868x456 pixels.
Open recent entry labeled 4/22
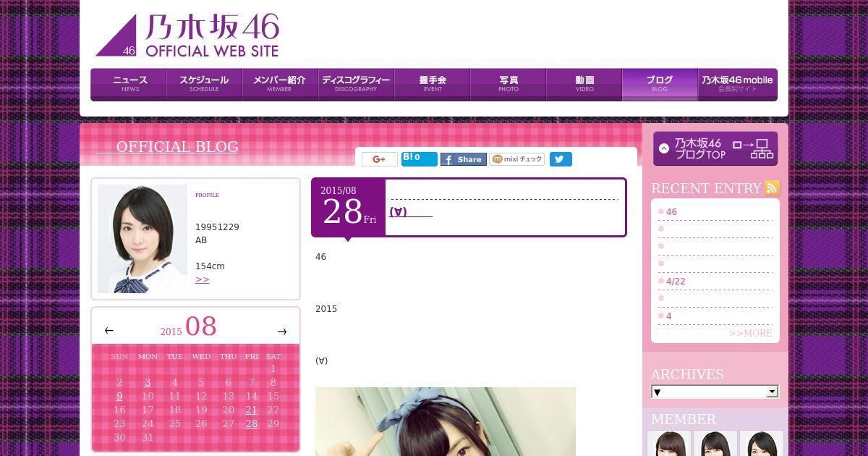click(x=676, y=282)
